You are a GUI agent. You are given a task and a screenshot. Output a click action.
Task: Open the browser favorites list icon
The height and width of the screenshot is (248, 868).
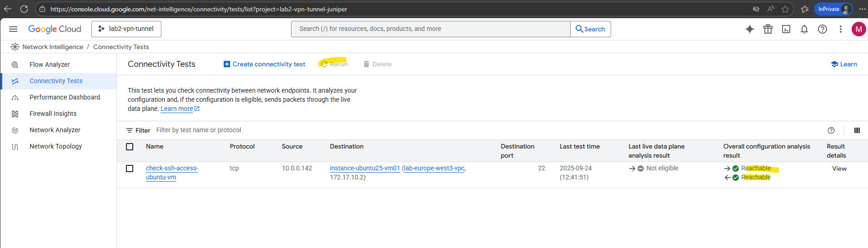[805, 9]
